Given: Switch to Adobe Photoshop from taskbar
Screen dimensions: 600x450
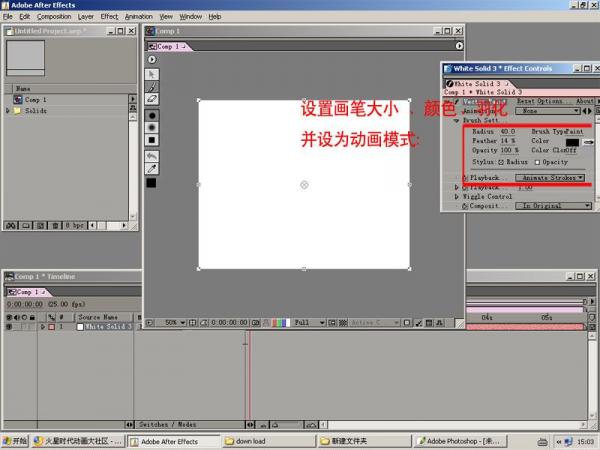Looking at the screenshot, I should [461, 441].
